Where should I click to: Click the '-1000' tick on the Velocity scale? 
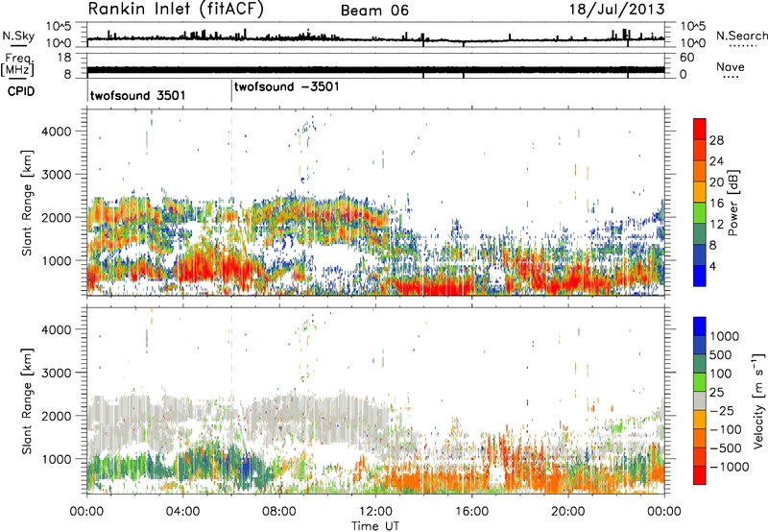coord(729,467)
